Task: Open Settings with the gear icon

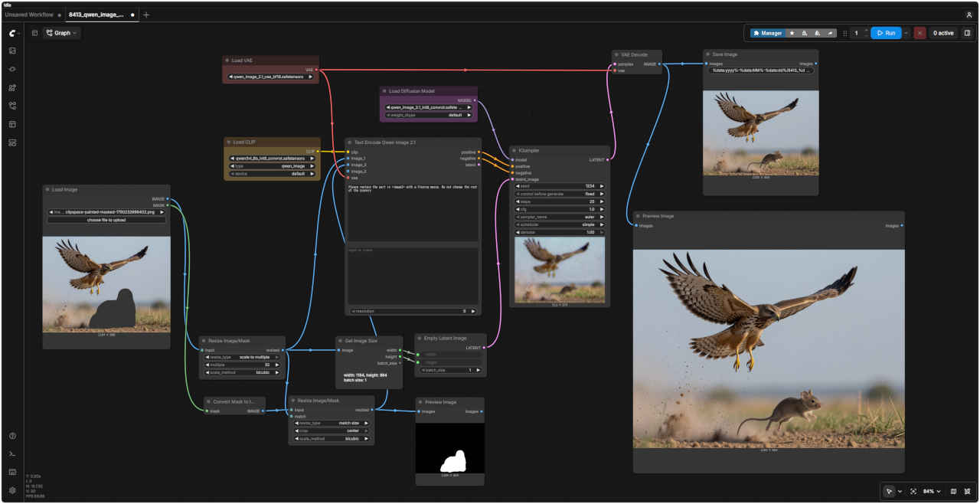Action: (x=12, y=490)
